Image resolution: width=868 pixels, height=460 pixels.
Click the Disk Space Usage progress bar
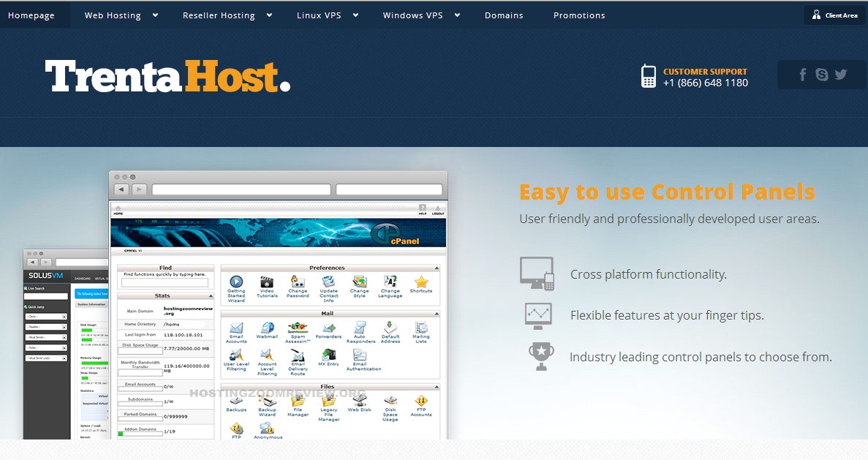pos(140,350)
